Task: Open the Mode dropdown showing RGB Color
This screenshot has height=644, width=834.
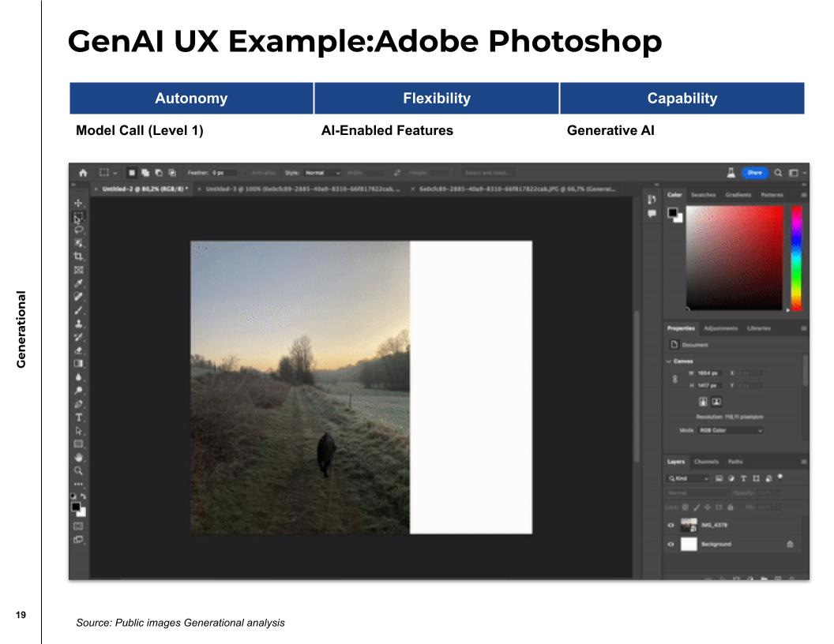Action: (x=731, y=430)
